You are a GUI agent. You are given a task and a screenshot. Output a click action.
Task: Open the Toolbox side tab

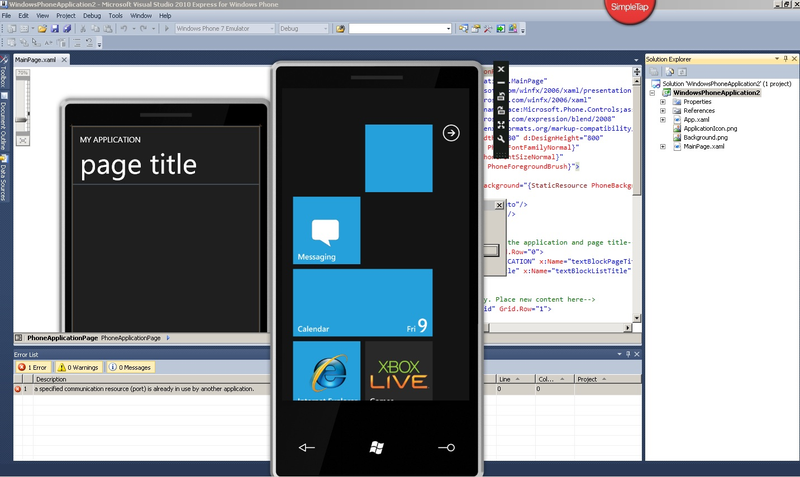click(4, 72)
